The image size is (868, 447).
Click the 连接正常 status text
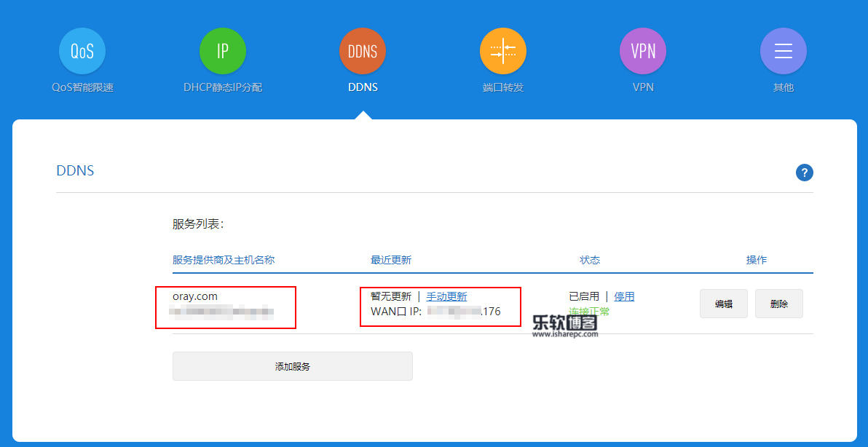tap(589, 312)
